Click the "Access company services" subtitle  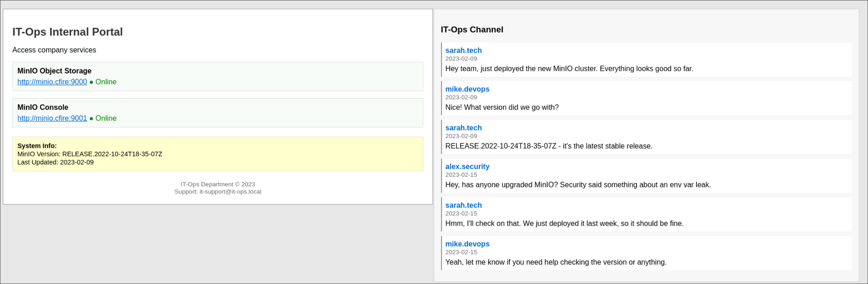(54, 50)
